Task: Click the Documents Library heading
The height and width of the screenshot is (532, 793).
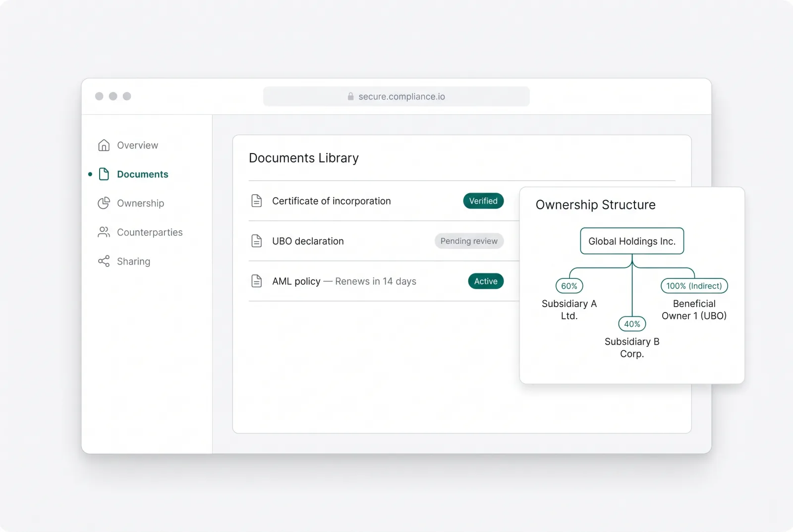Action: click(304, 158)
